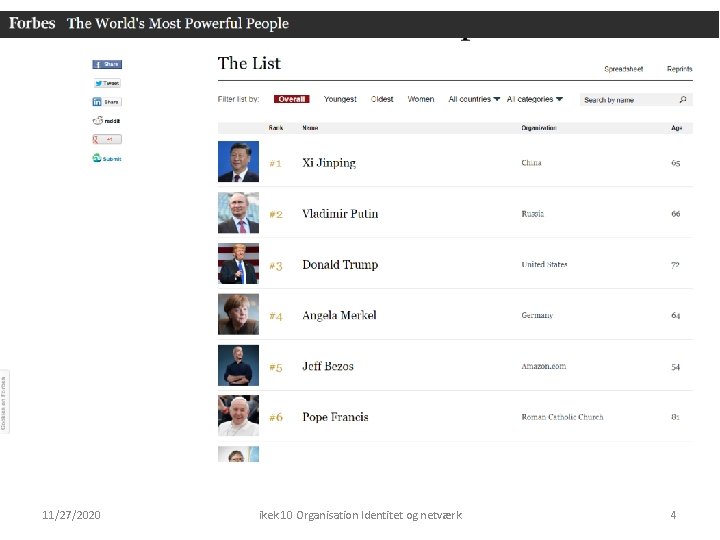This screenshot has width=720, height=540.
Task: Click The World's Most Powerful People title
Action: click(x=178, y=23)
